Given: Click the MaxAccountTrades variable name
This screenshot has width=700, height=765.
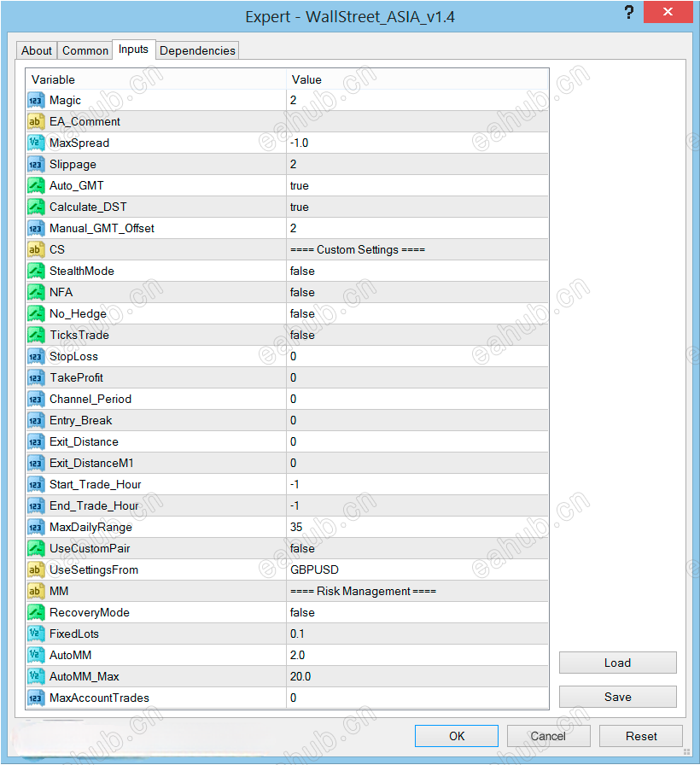Looking at the screenshot, I should click(x=99, y=698).
